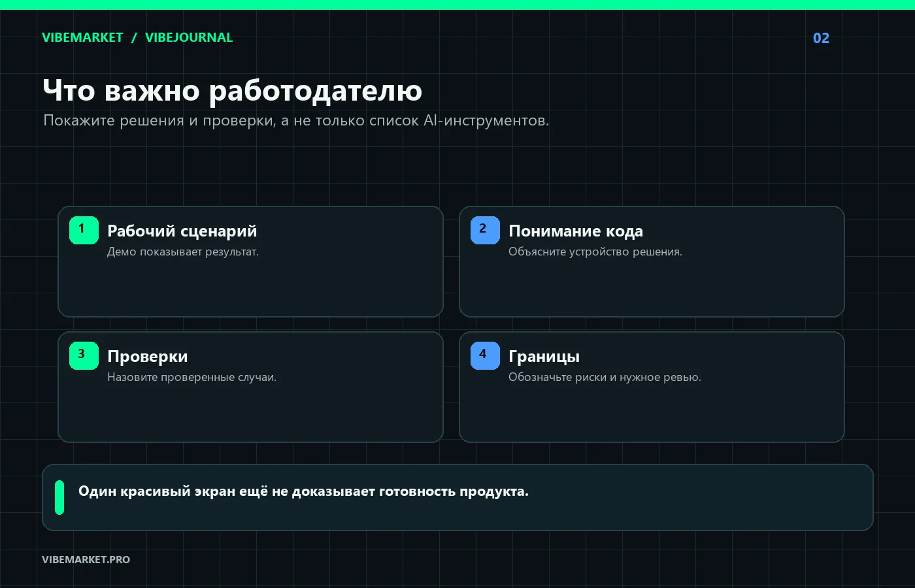Click the subtitle starting with 'Покажите решения'

click(296, 120)
